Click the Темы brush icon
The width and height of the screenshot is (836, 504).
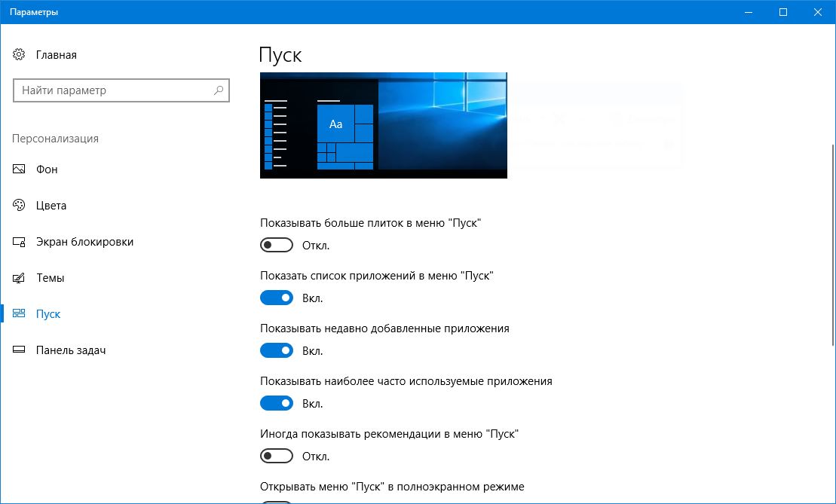pos(19,277)
